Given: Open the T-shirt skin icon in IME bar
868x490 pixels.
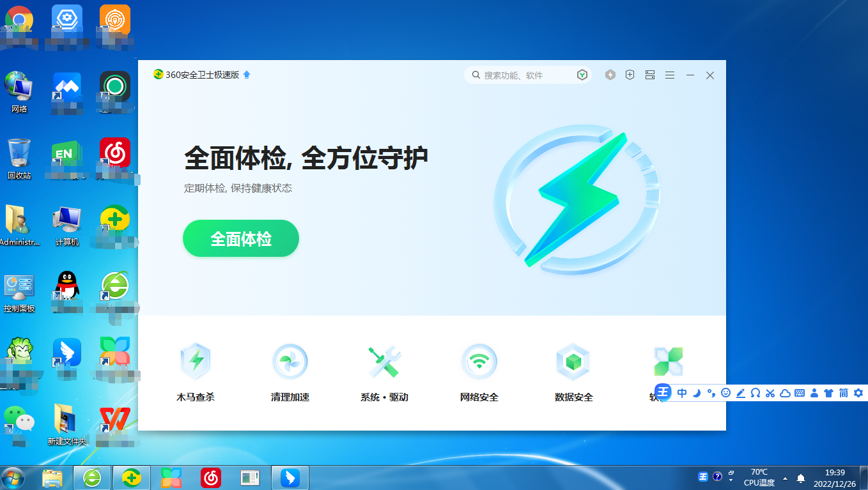Looking at the screenshot, I should (x=829, y=393).
